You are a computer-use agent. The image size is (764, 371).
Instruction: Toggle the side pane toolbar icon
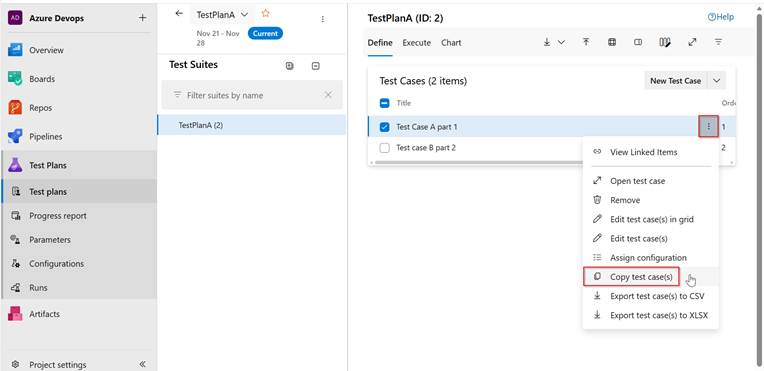point(638,42)
